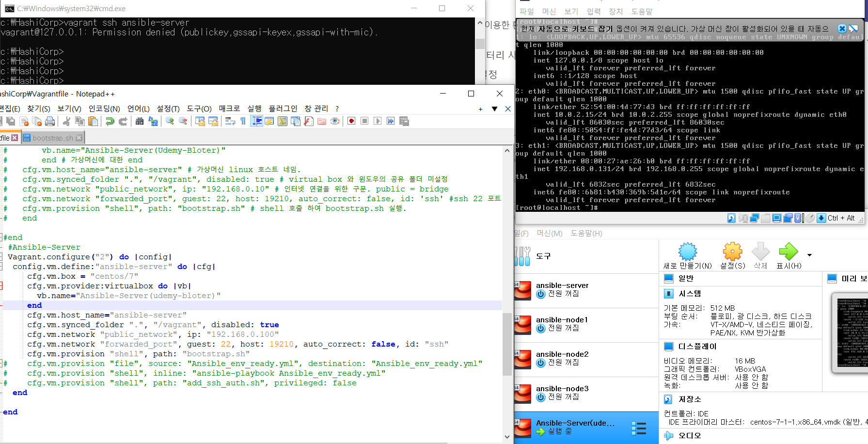Image resolution: width=868 pixels, height=444 pixels.
Task: Toggle file monitoring eye icon
Action: click(x=335, y=121)
